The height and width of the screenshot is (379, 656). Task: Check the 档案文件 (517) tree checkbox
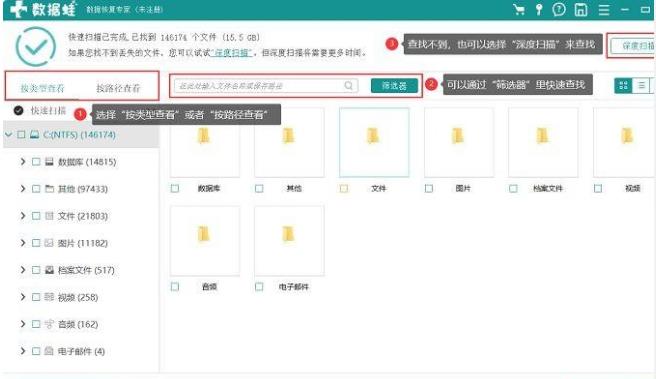coord(36,270)
